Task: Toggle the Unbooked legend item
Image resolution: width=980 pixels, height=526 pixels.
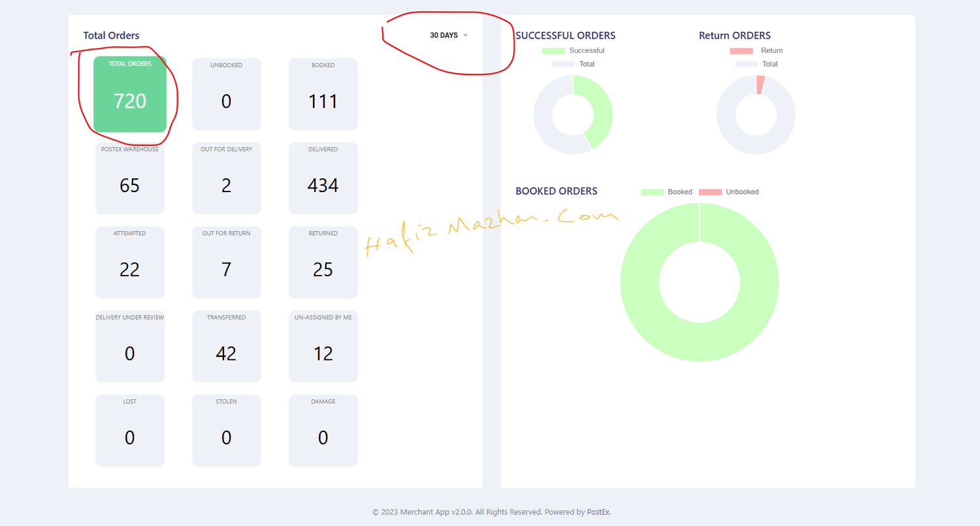Action: click(x=728, y=192)
